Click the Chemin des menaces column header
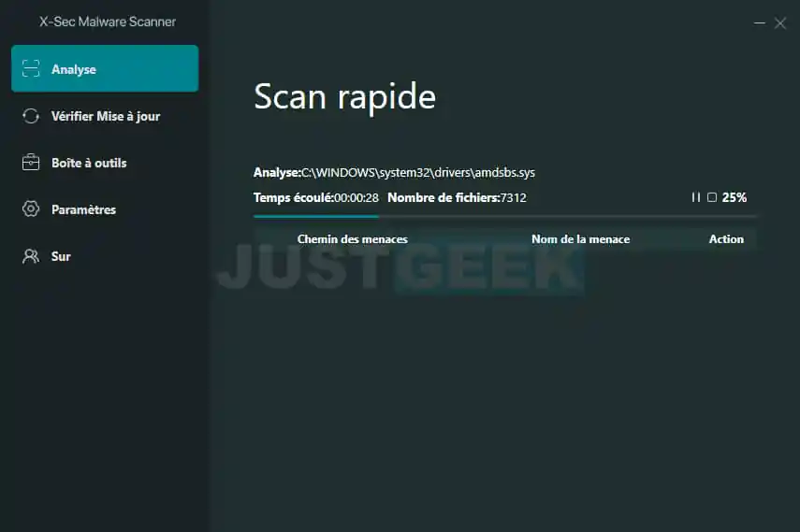Image resolution: width=800 pixels, height=532 pixels. 353,239
